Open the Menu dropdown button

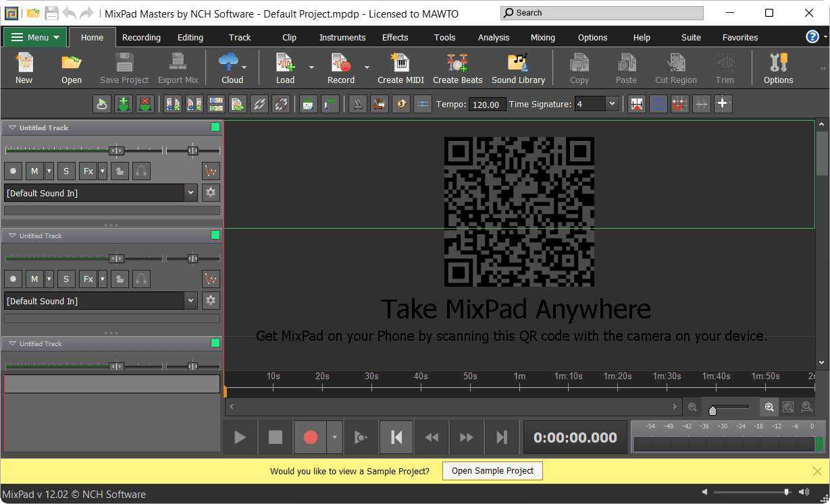(35, 37)
